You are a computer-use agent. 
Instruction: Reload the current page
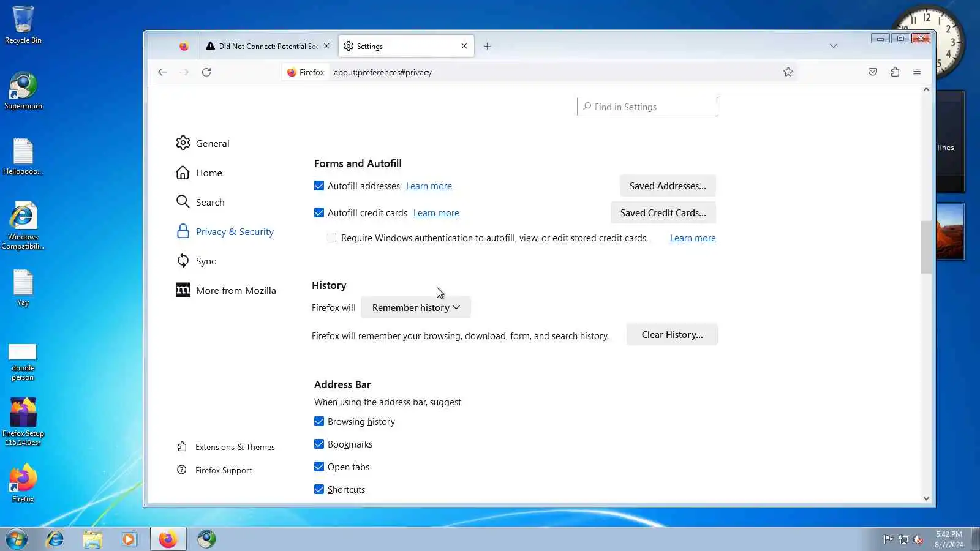[206, 72]
